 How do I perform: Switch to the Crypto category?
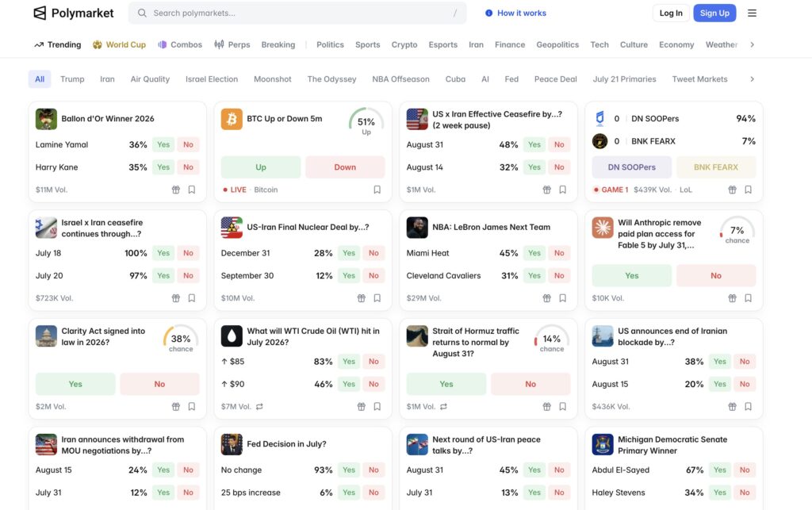pyautogui.click(x=404, y=44)
